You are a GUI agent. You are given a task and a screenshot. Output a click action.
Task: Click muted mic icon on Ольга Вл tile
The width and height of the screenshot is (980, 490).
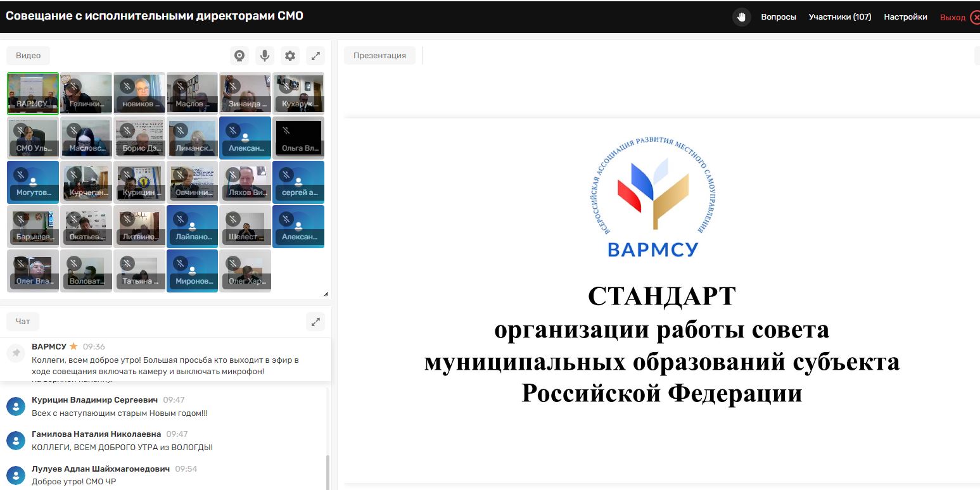click(286, 130)
